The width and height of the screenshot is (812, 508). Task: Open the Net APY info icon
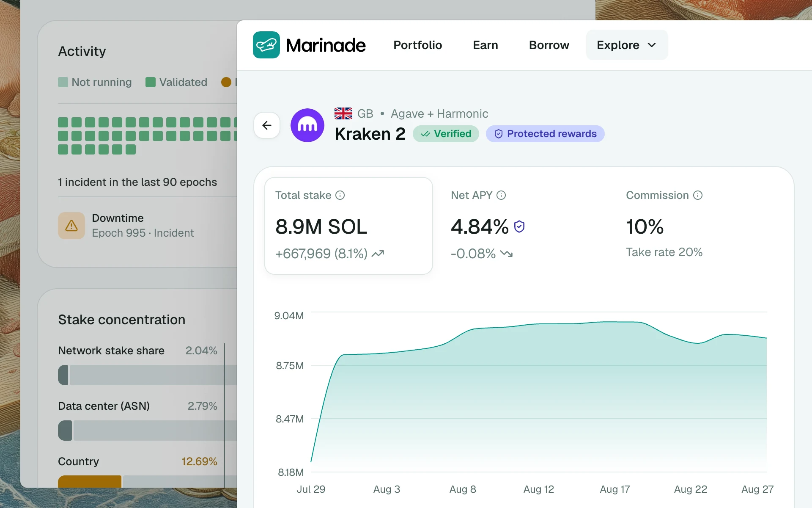[501, 195]
